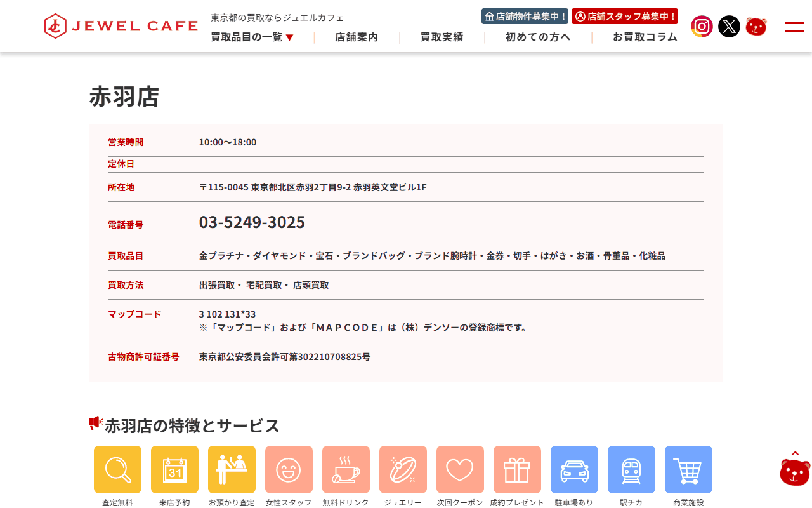Select the 女性スタッフ smiley icon
This screenshot has width=812, height=508.
[289, 470]
